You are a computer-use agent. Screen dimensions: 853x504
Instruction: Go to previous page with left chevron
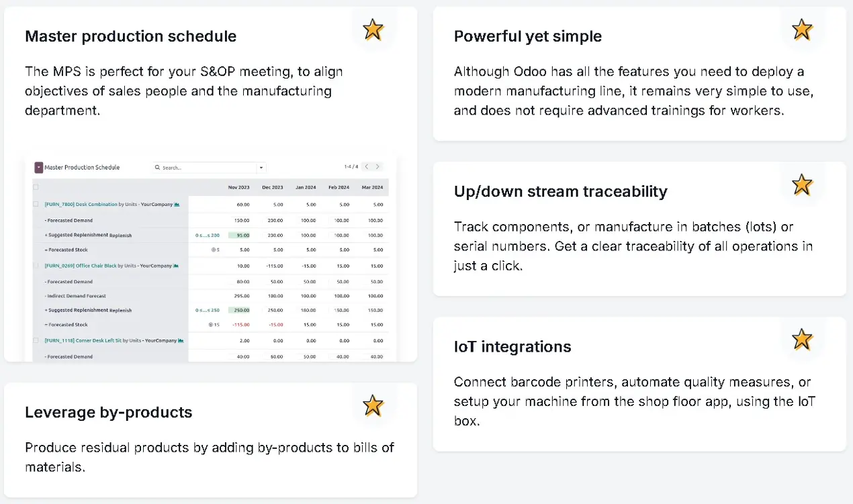click(x=367, y=166)
